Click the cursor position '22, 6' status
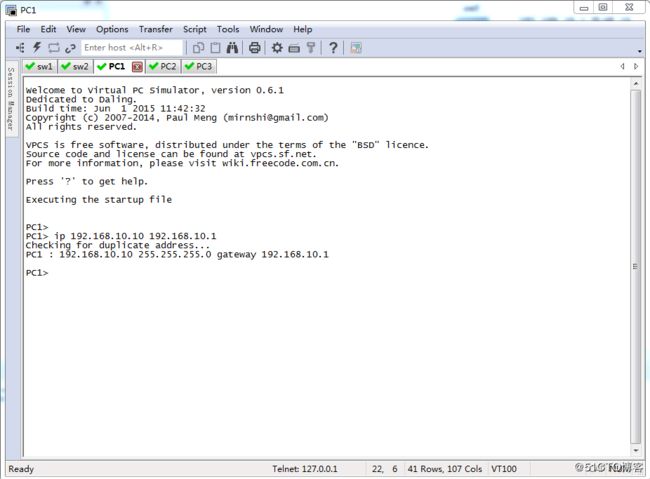The height and width of the screenshot is (479, 650). [384, 469]
